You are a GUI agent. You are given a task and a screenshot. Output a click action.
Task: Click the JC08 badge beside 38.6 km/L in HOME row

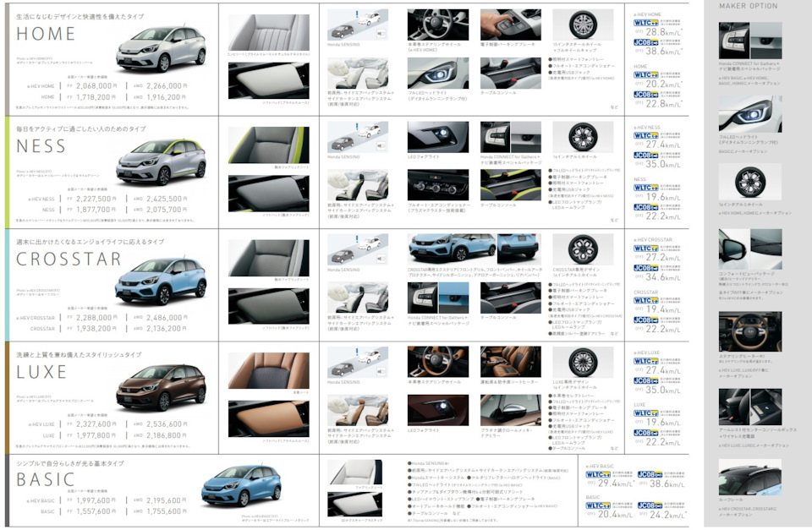(x=645, y=42)
